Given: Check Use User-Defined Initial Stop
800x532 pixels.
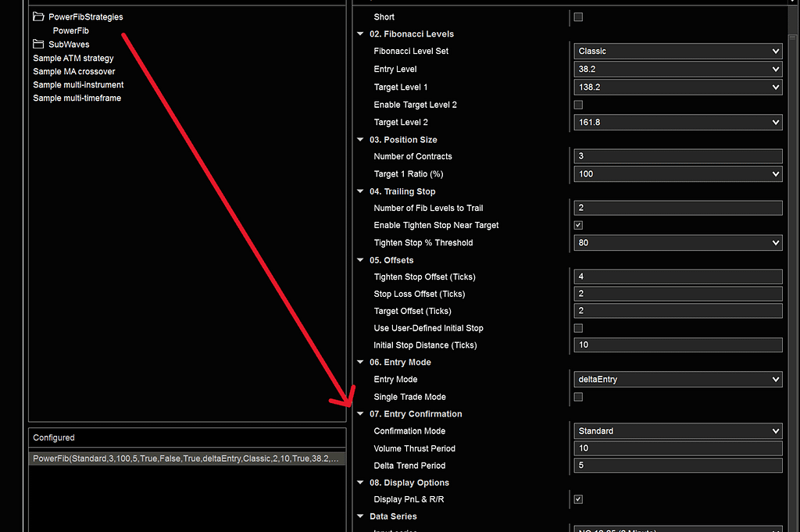Looking at the screenshot, I should coord(577,327).
